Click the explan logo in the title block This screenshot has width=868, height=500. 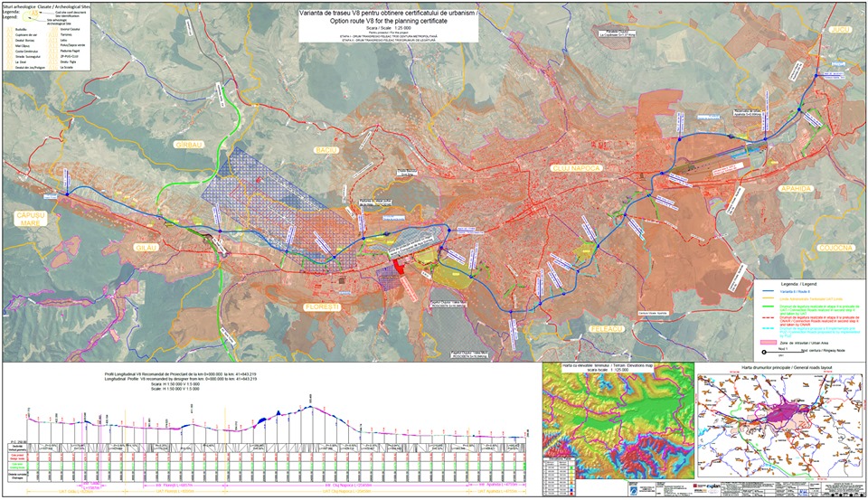click(713, 488)
